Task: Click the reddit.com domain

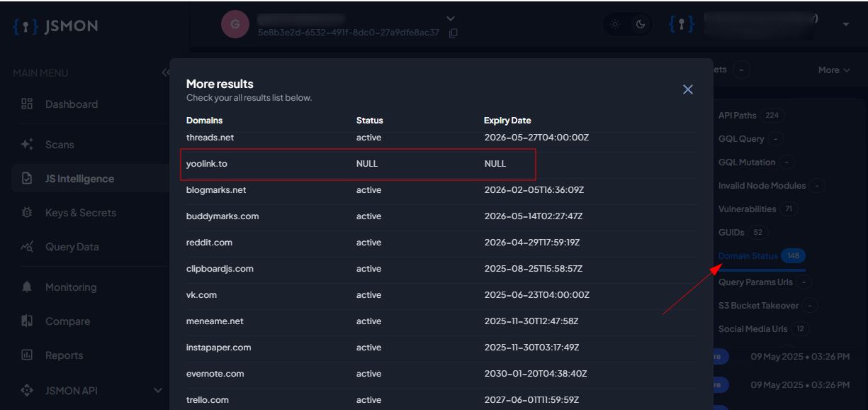Action: click(x=209, y=243)
